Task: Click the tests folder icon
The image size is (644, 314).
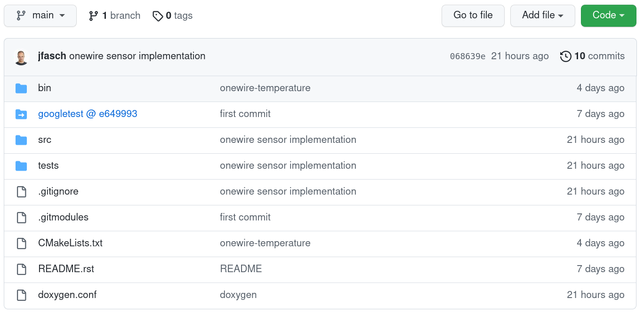Action: [x=21, y=166]
